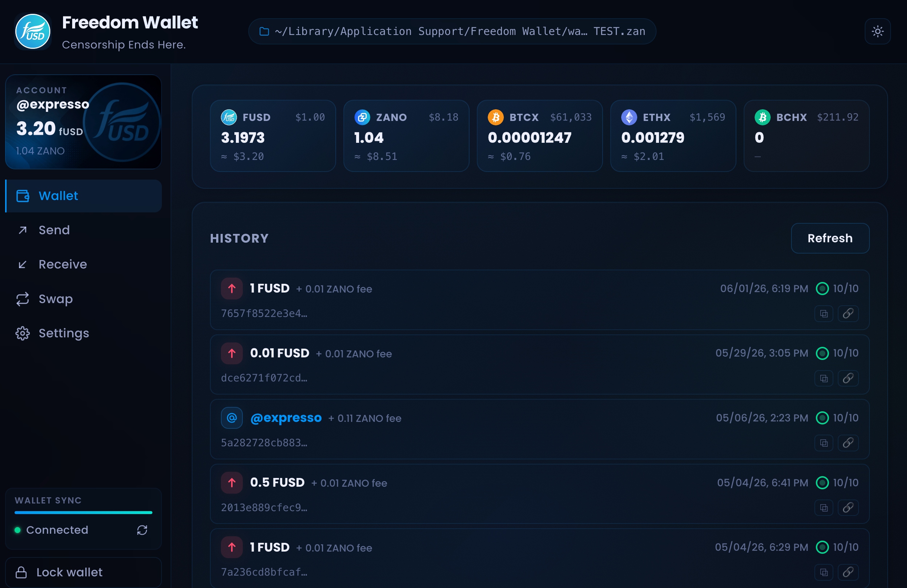Click outgoing arrow icon of 0.5 FUSD transaction
This screenshot has width=907, height=588.
pos(232,483)
